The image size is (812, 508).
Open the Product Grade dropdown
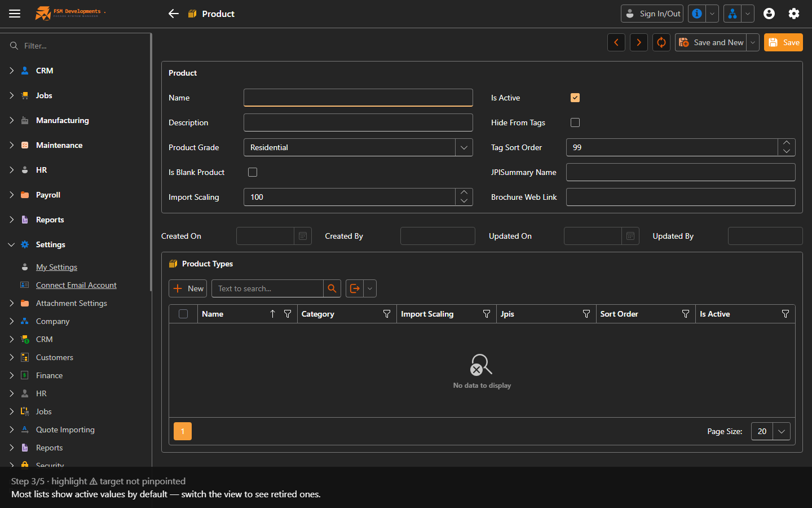[x=464, y=147]
